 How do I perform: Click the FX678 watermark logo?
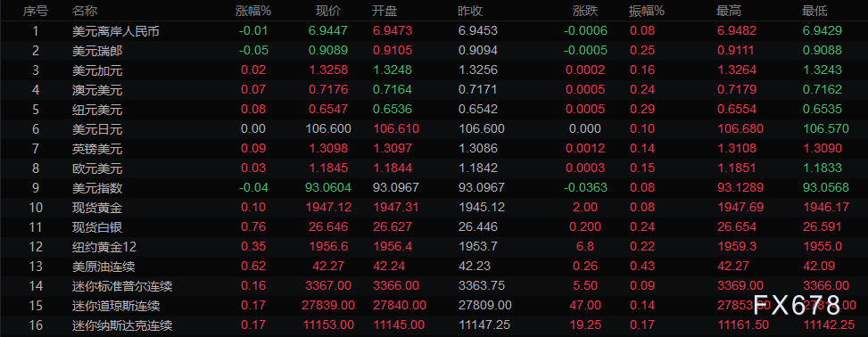797,305
